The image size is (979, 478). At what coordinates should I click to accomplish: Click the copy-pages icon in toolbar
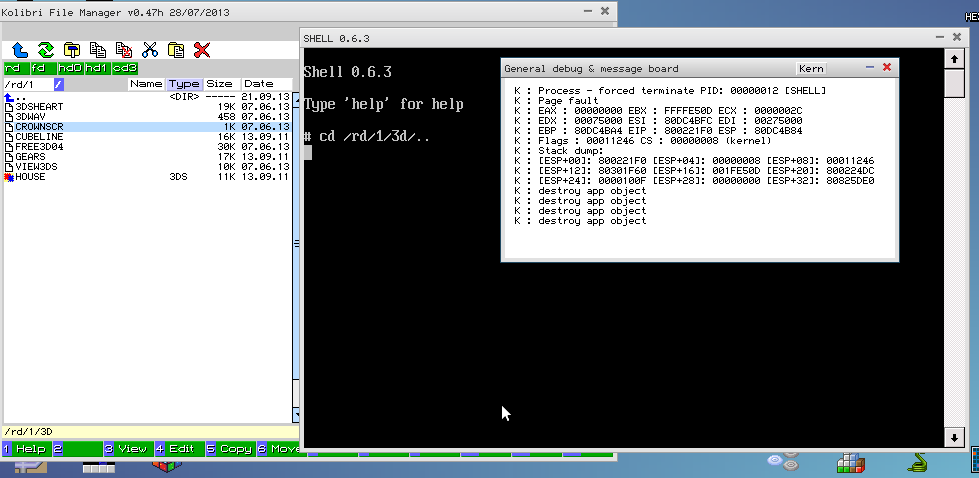point(98,49)
